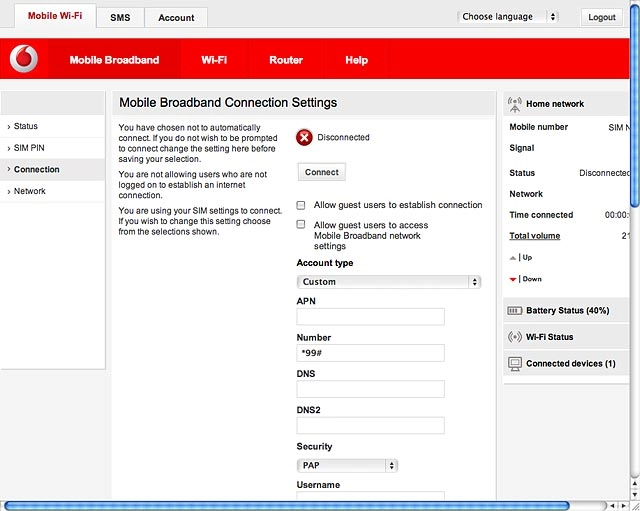
Task: Collapse the Home network panel header
Action: (x=566, y=104)
